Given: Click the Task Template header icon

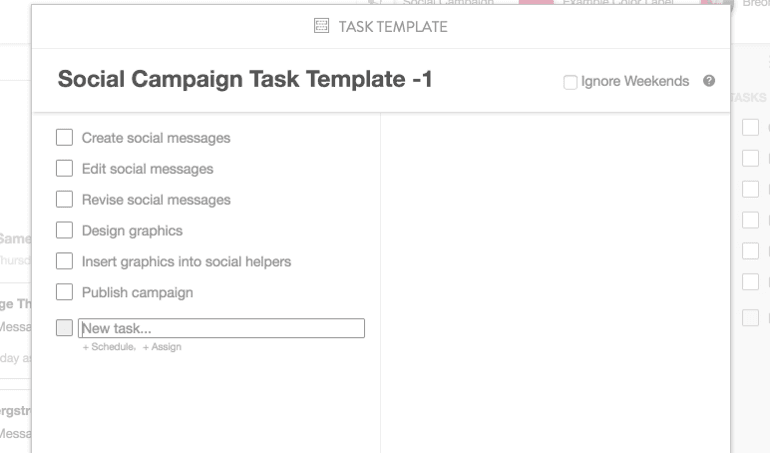Looking at the screenshot, I should tap(321, 26).
